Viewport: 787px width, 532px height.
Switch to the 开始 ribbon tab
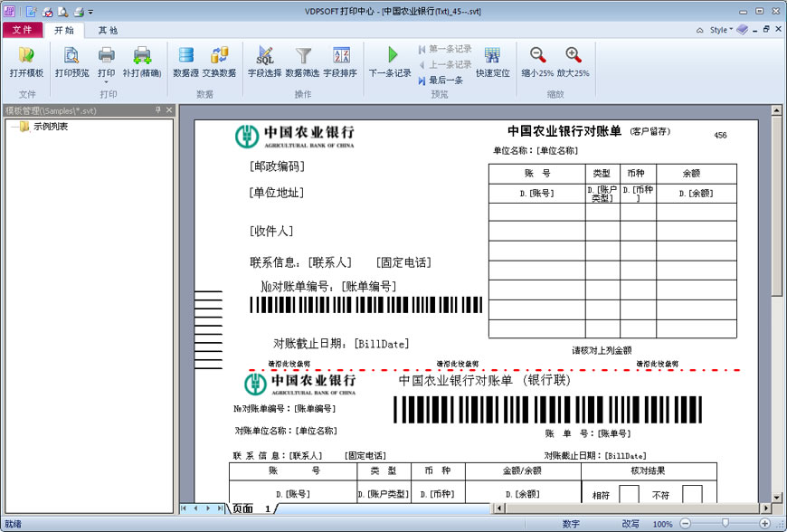(x=64, y=30)
